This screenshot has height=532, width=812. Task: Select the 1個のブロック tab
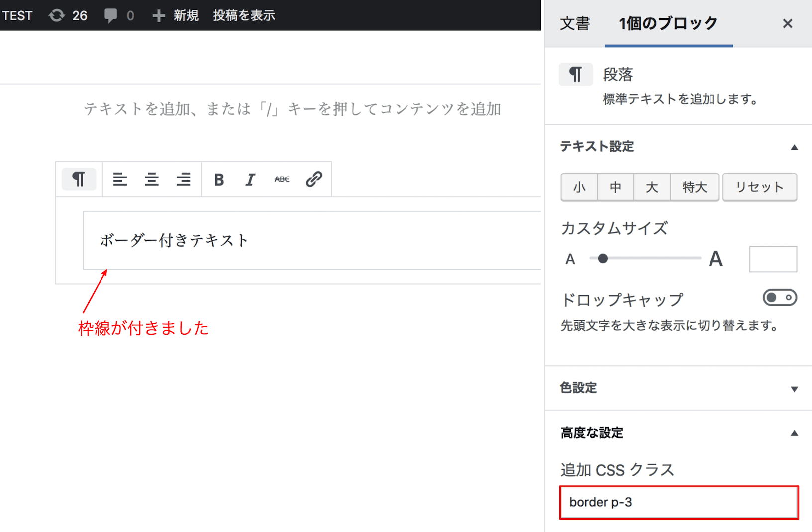tap(668, 23)
